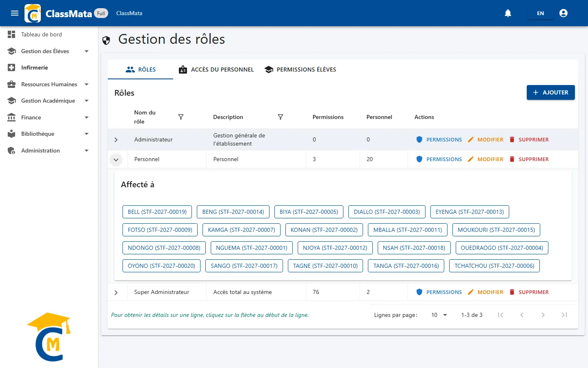
Task: Go to the previous page of roles
Action: (x=522, y=315)
